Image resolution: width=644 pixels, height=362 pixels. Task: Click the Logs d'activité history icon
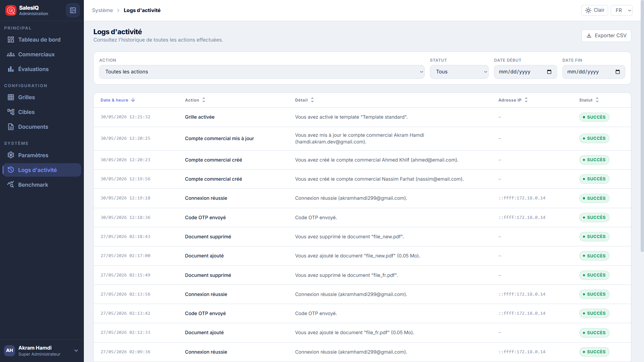click(x=11, y=170)
